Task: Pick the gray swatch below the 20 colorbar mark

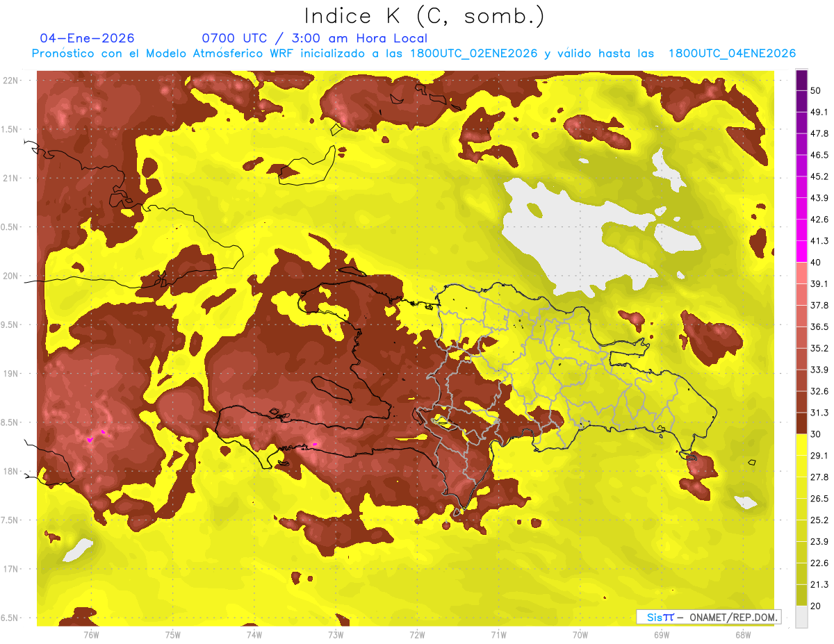Action: (x=802, y=616)
